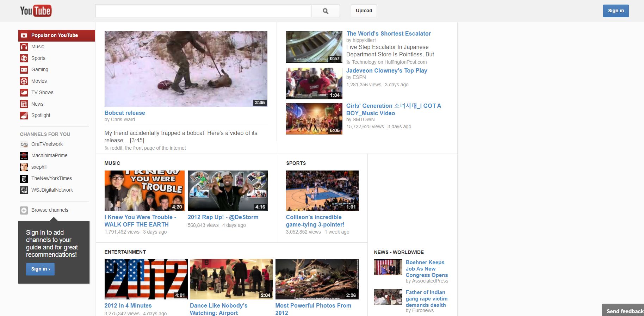Play the Bobcat release video thumbnail
The width and height of the screenshot is (644, 316).
[x=186, y=69]
